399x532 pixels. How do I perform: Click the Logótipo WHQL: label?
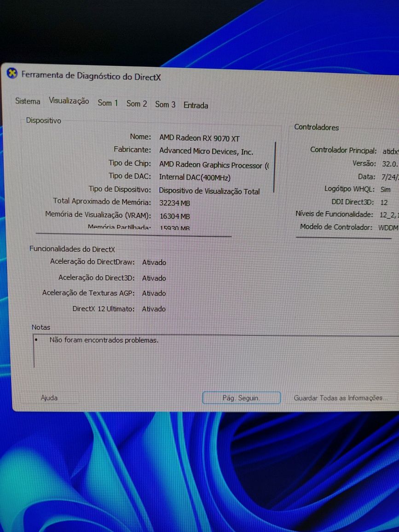coord(349,189)
